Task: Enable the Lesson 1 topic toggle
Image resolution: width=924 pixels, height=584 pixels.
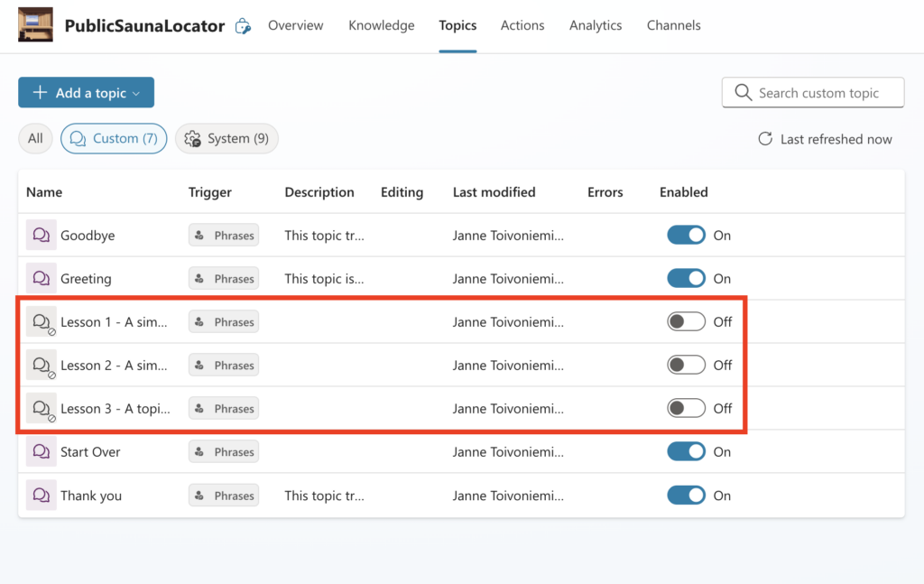Action: click(x=686, y=322)
